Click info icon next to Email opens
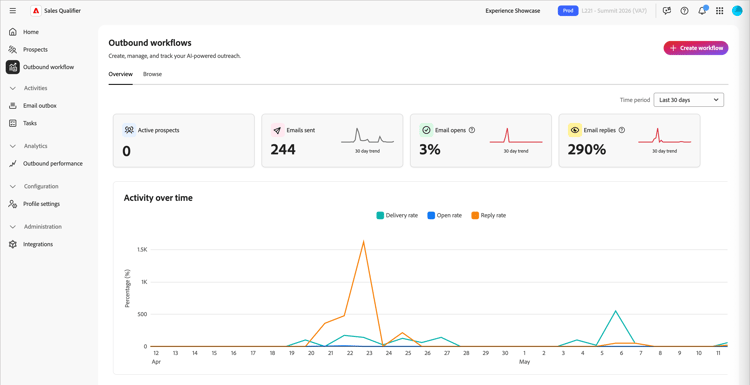The image size is (750, 385). [472, 130]
